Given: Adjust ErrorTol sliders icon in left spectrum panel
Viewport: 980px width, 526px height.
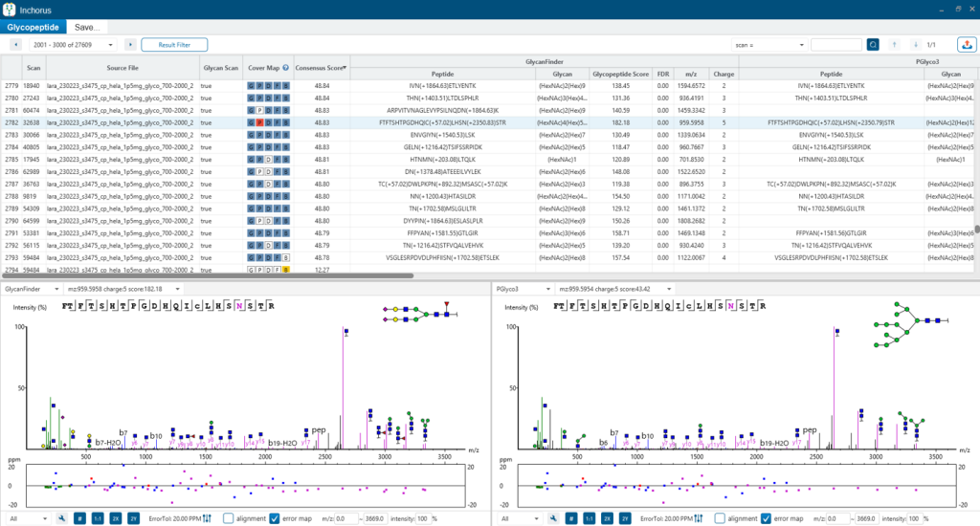Looking at the screenshot, I should (207, 518).
